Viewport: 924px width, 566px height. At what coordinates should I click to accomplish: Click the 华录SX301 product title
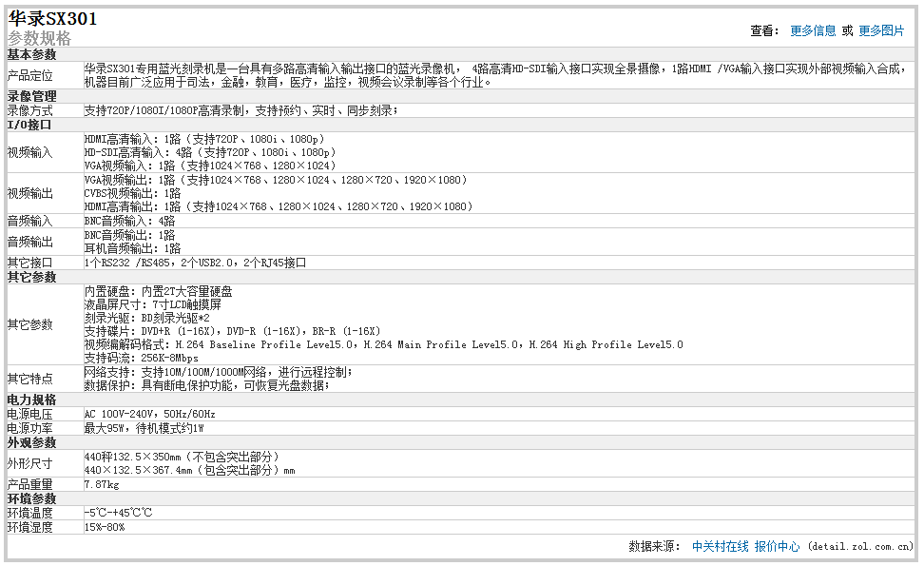pos(52,19)
